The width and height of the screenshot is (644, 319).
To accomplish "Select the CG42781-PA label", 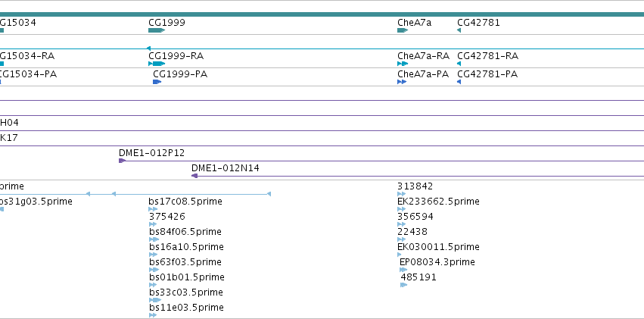I will (487, 74).
